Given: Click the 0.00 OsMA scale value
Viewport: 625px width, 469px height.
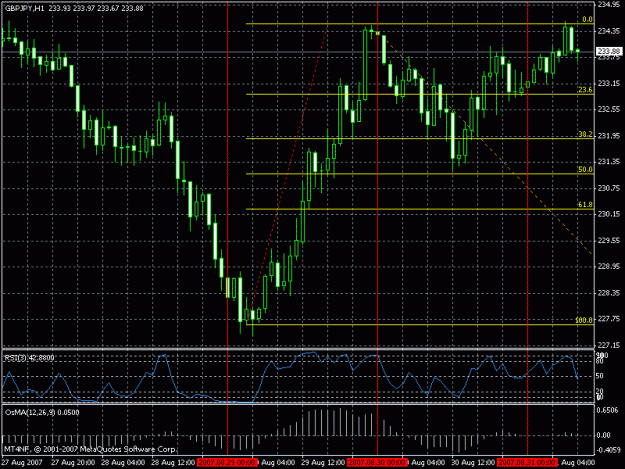Looking at the screenshot, I should pyautogui.click(x=604, y=435).
